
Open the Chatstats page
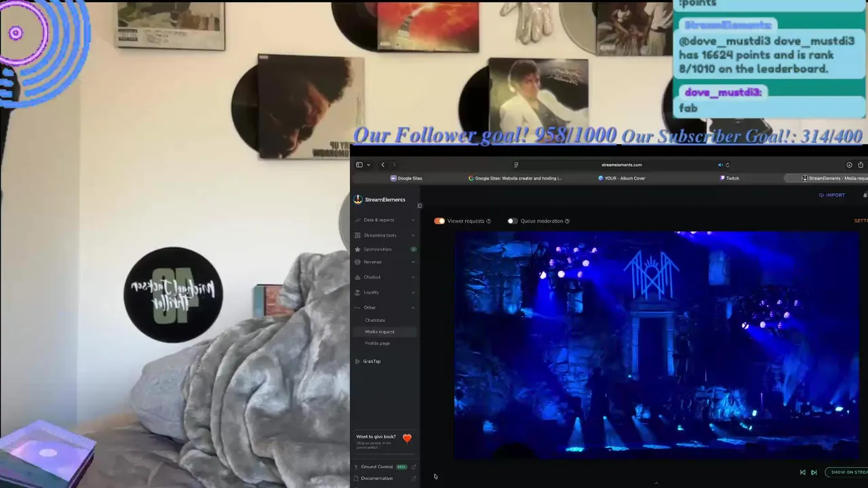click(x=375, y=320)
